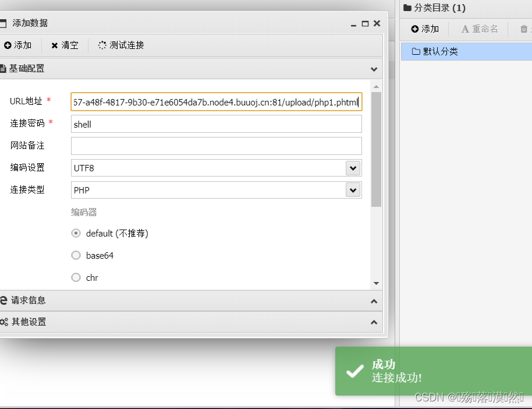Click the trash delete icon in 分类目录
This screenshot has width=532, height=409.
pyautogui.click(x=524, y=29)
